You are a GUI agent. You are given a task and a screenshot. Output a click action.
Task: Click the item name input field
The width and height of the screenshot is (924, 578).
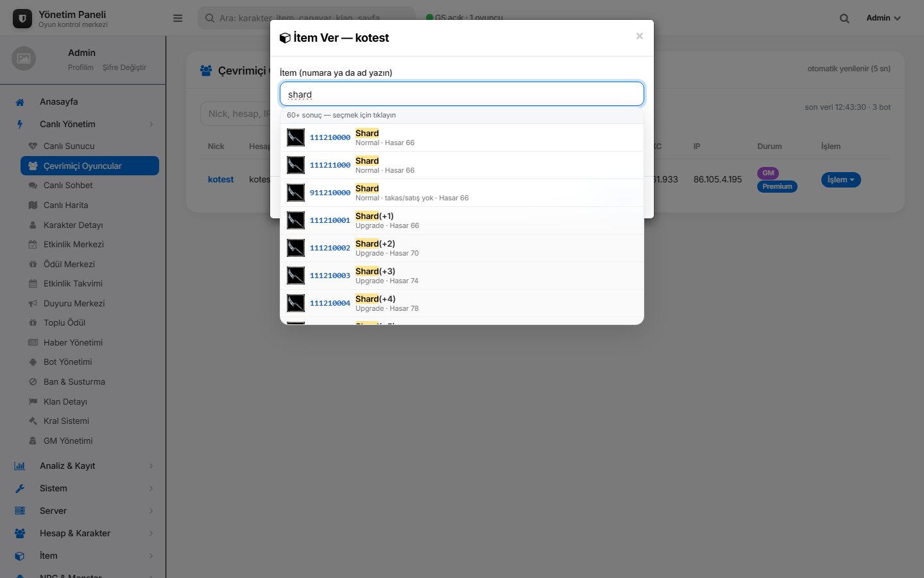click(x=462, y=94)
